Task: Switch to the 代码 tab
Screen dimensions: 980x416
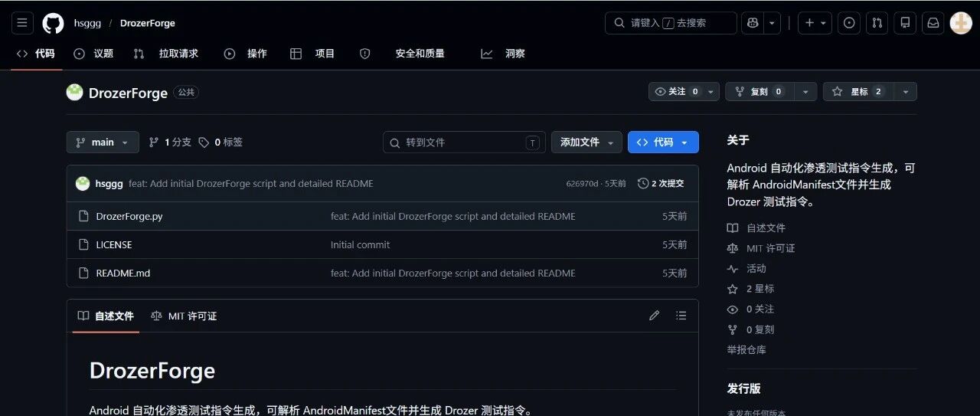Action: click(36, 54)
